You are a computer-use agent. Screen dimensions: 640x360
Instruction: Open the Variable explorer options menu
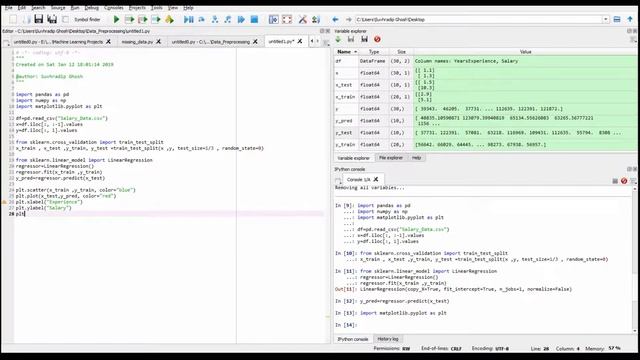click(x=633, y=40)
